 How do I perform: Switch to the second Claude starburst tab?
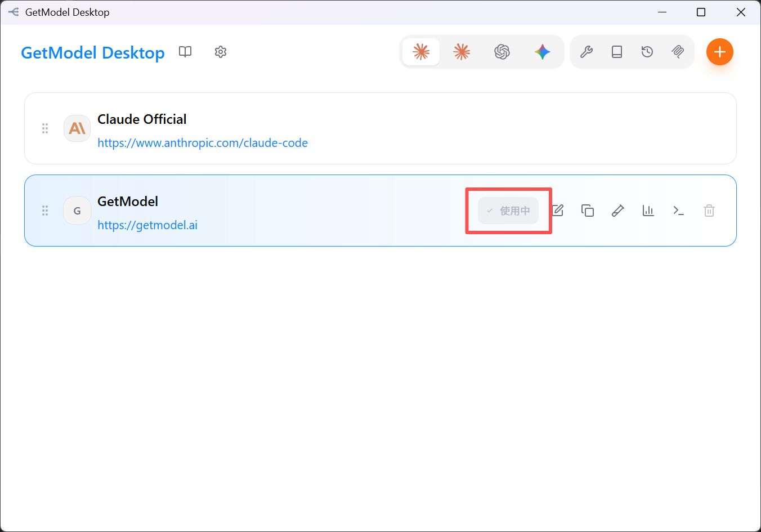click(x=462, y=52)
